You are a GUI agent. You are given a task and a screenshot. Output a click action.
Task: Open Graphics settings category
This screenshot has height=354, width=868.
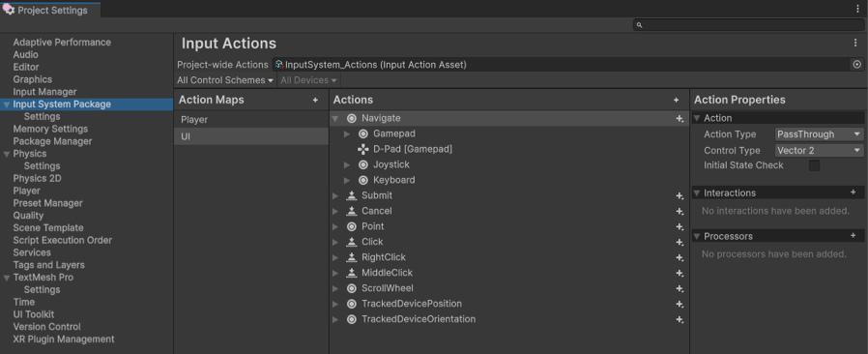coord(33,79)
